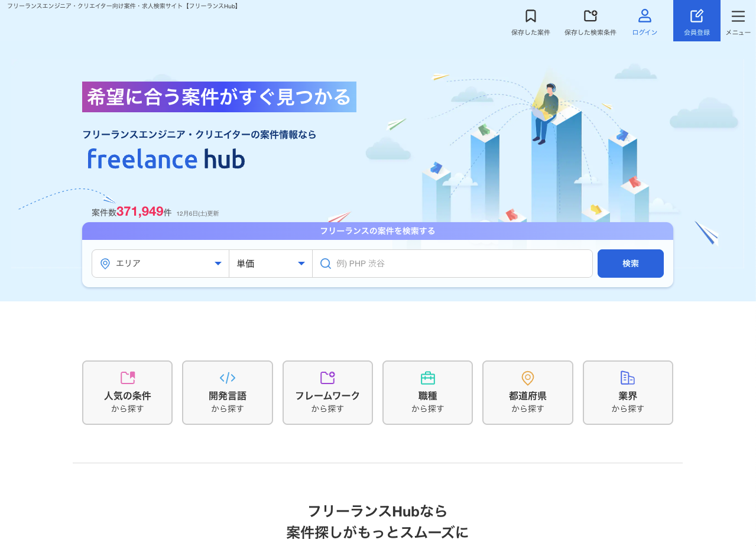Screen dimensions: 756x546
Task: Open the hamburger メニュー
Action: pyautogui.click(x=738, y=16)
